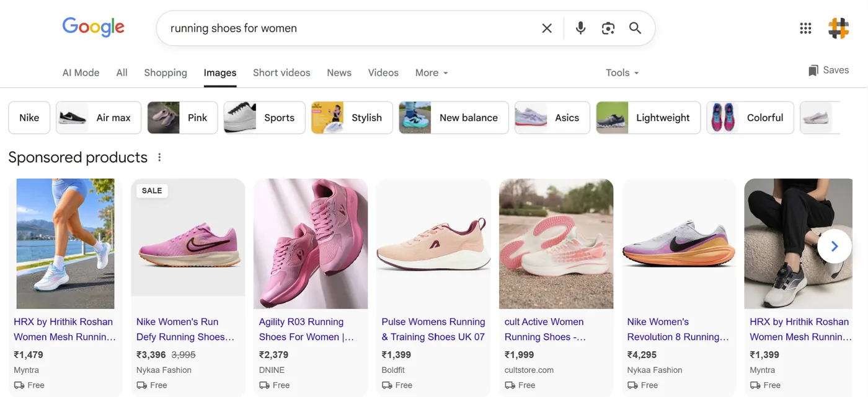
Task: Filter images by Sports chip
Action: 264,118
